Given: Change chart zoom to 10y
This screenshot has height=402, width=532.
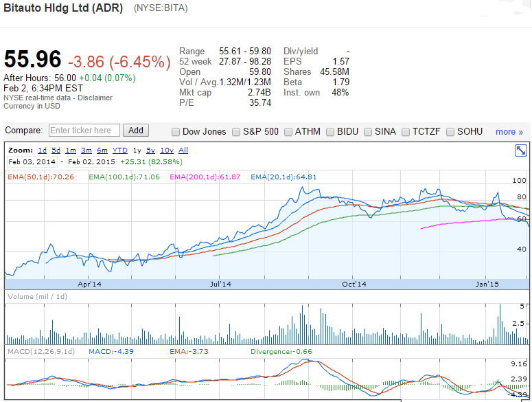Looking at the screenshot, I should click(167, 150).
